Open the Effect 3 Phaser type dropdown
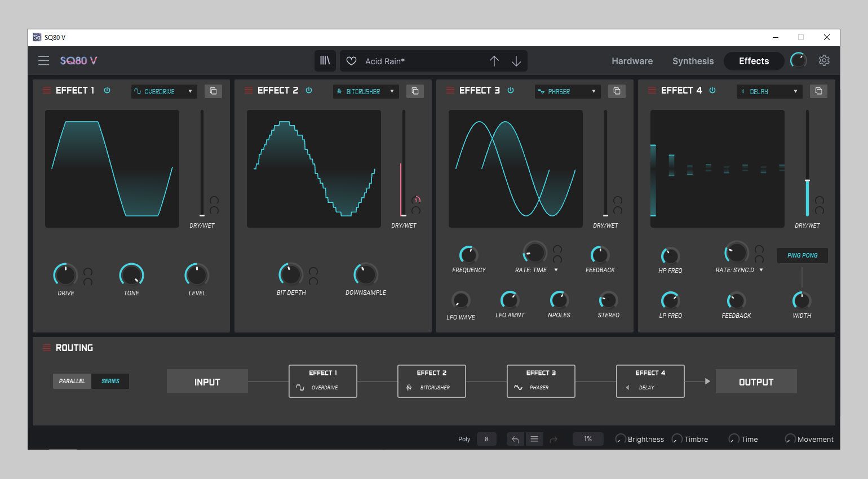The width and height of the screenshot is (868, 479). point(567,91)
